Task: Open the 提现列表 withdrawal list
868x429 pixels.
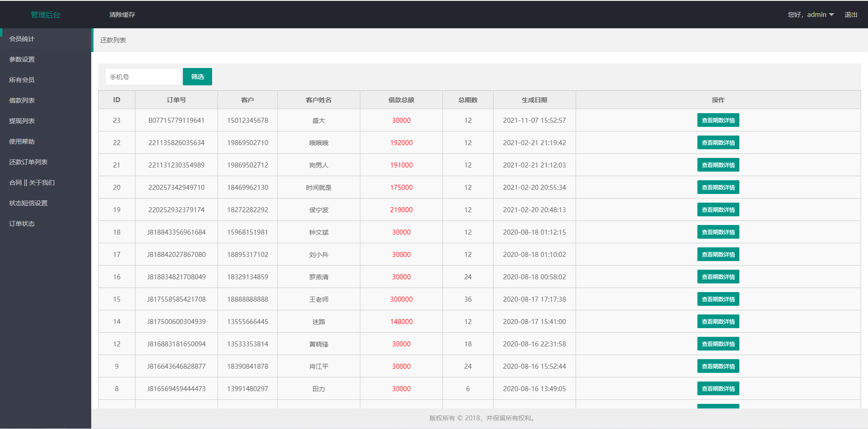Action: [x=22, y=120]
